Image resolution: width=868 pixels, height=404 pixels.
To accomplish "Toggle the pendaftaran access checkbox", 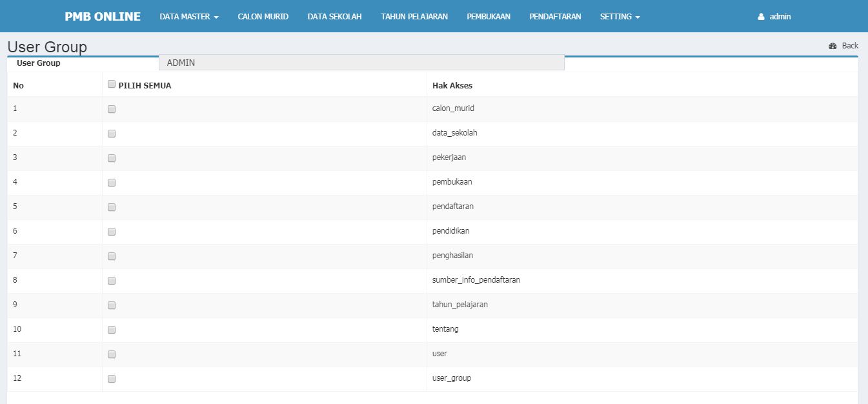I will [112, 207].
